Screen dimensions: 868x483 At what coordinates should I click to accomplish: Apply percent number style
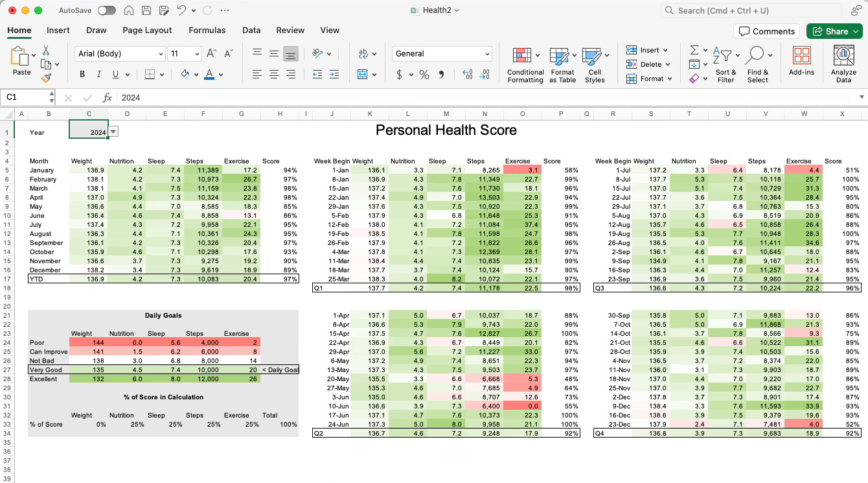tap(424, 75)
